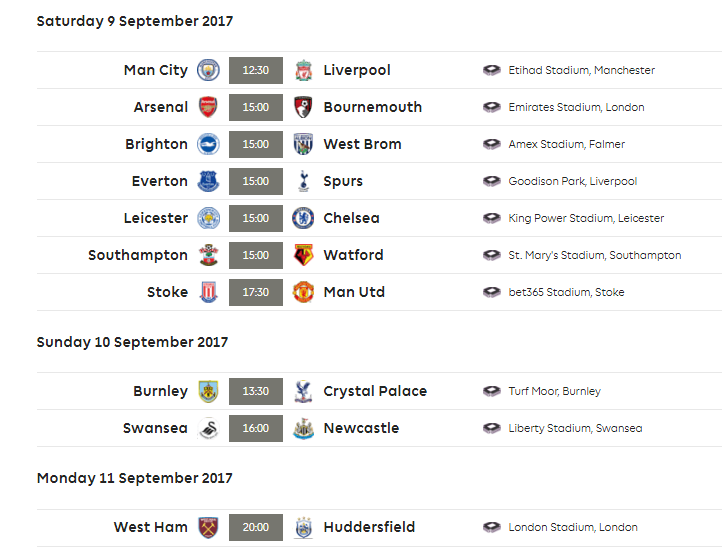Click the Chelsea club badge

(303, 218)
